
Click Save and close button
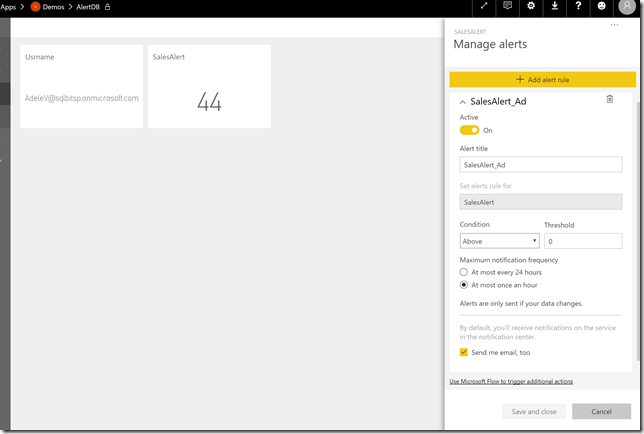click(x=534, y=411)
